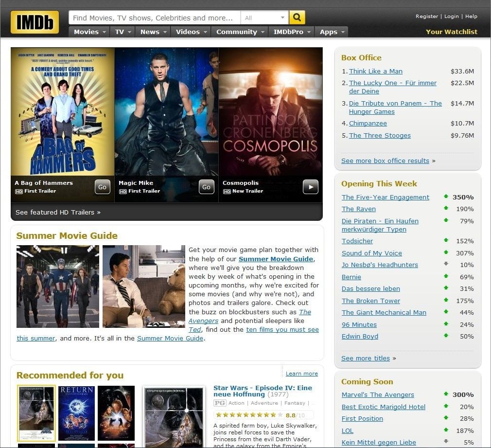Expand the Community menu
This screenshot has height=448, width=491.
(240, 32)
